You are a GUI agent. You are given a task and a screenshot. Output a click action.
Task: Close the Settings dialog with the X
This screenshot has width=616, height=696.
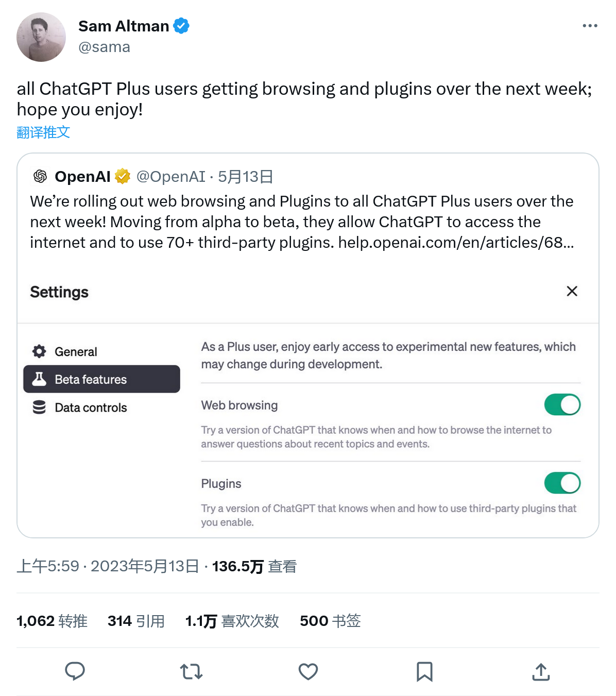tap(572, 291)
